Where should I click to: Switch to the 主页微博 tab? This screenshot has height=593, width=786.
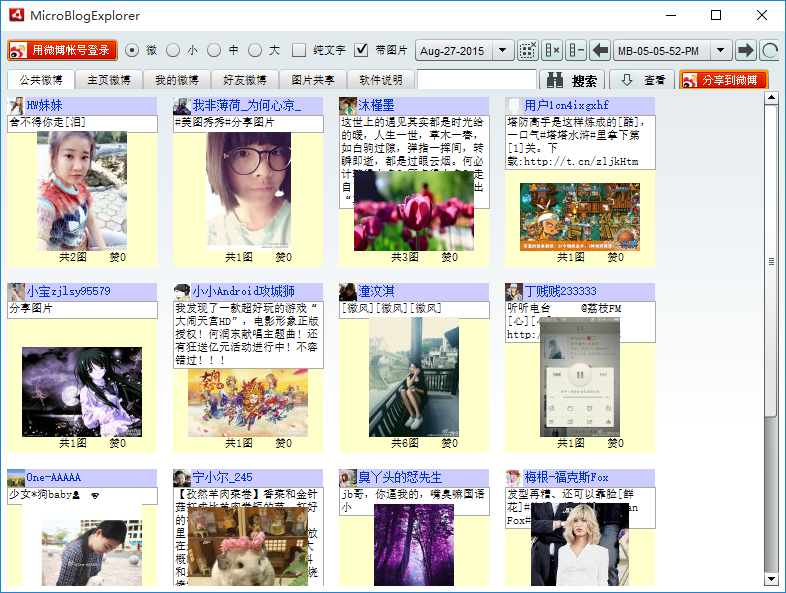coord(109,80)
